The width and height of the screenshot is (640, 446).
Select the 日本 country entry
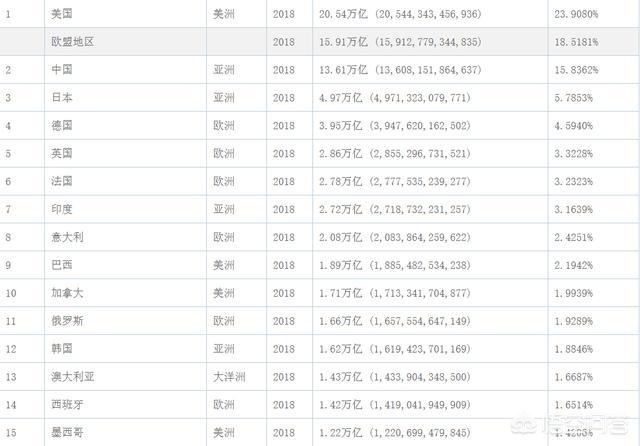[x=62, y=98]
